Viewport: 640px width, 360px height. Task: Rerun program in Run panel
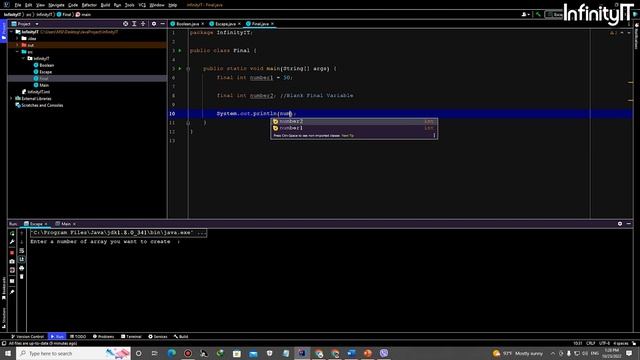(12, 233)
